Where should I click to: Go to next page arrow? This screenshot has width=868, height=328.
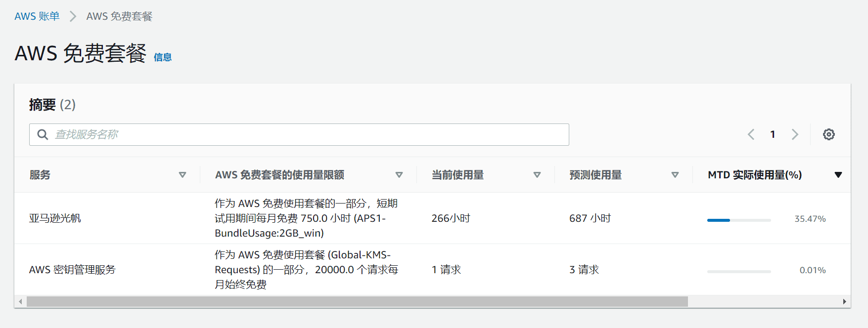pos(795,134)
